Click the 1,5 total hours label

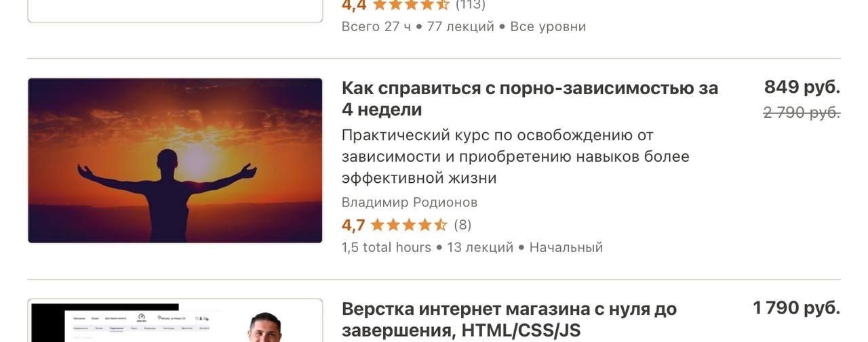point(387,247)
